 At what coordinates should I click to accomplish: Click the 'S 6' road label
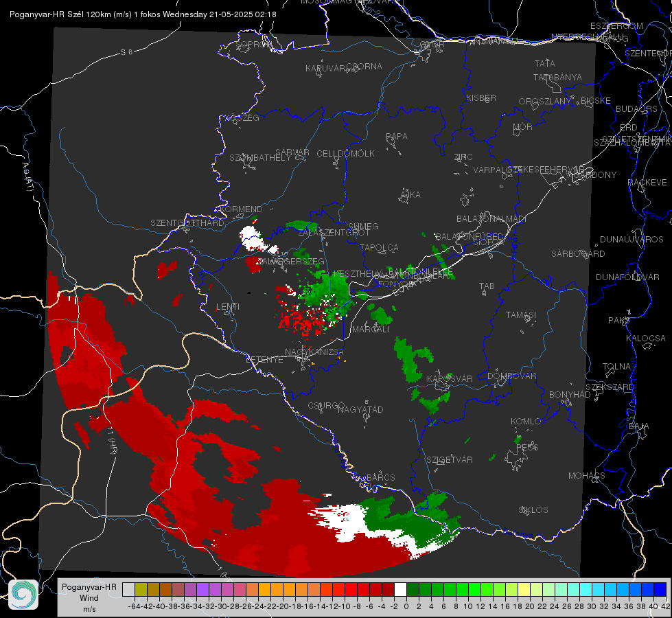tap(126, 52)
